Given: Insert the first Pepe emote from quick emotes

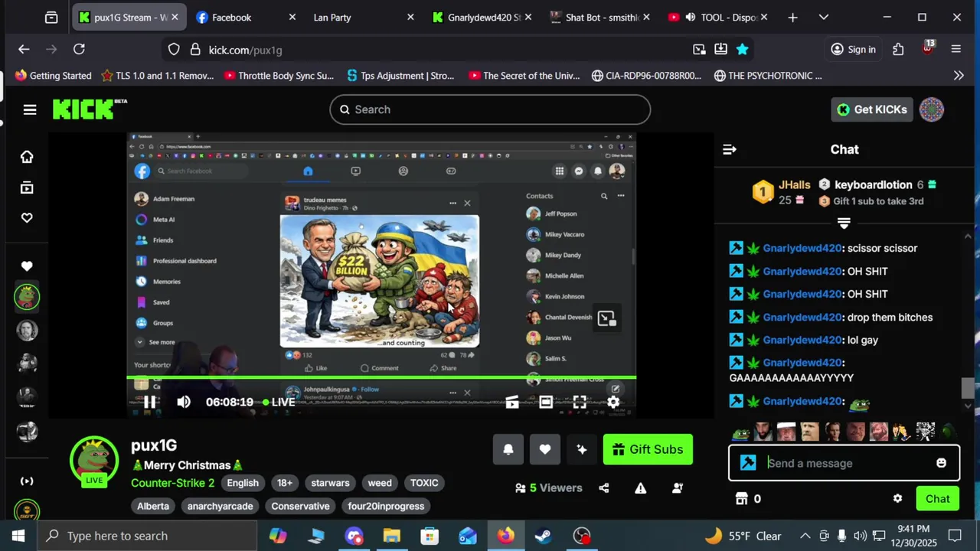Looking at the screenshot, I should tap(740, 432).
